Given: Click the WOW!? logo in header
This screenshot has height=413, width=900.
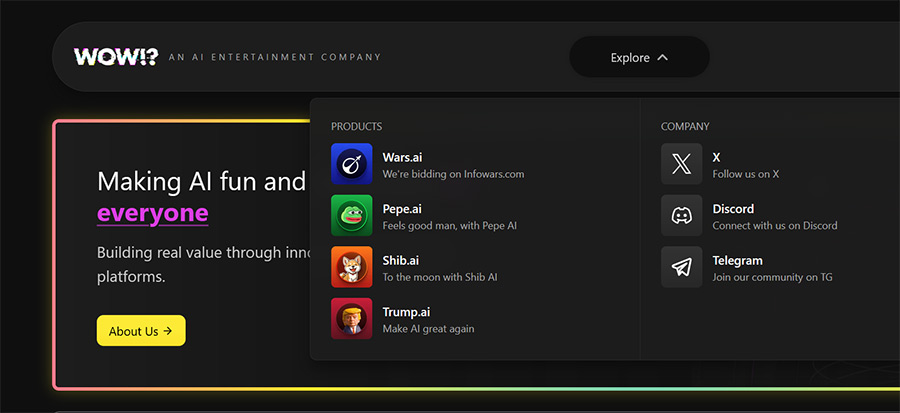Looking at the screenshot, I should click(115, 57).
